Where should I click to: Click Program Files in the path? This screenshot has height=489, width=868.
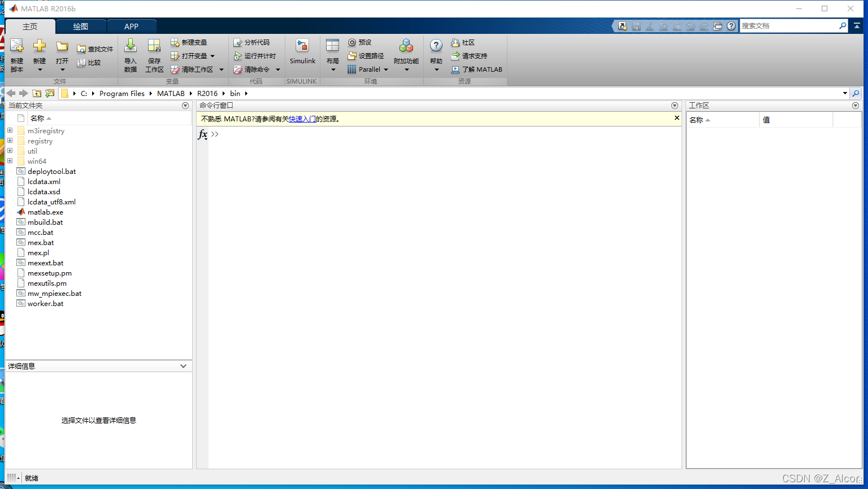point(122,94)
